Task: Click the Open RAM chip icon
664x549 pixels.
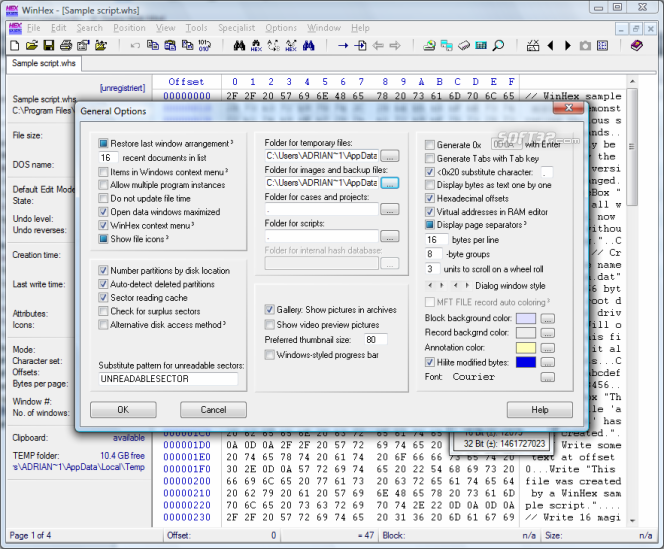Action: [x=464, y=45]
